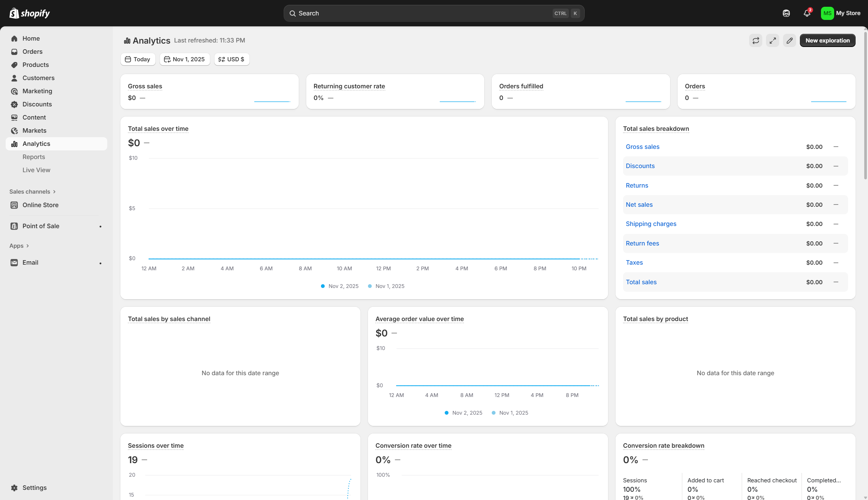The height and width of the screenshot is (500, 868).
Task: Open the USD currency selector
Action: coord(231,59)
